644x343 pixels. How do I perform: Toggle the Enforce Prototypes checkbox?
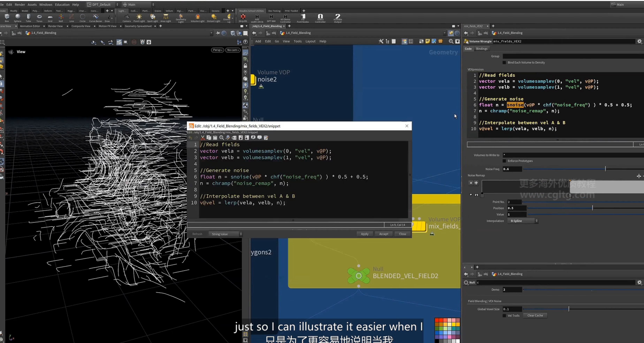tap(504, 161)
